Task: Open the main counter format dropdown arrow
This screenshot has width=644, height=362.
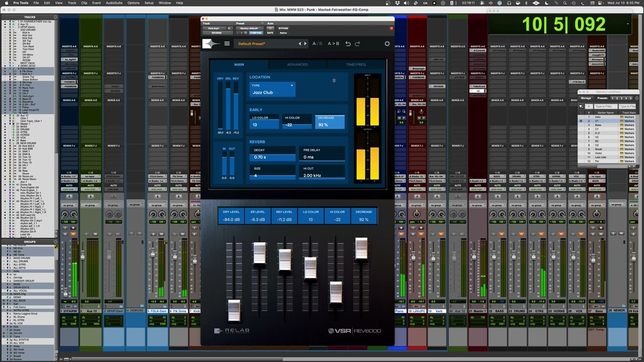Action: 628,24
